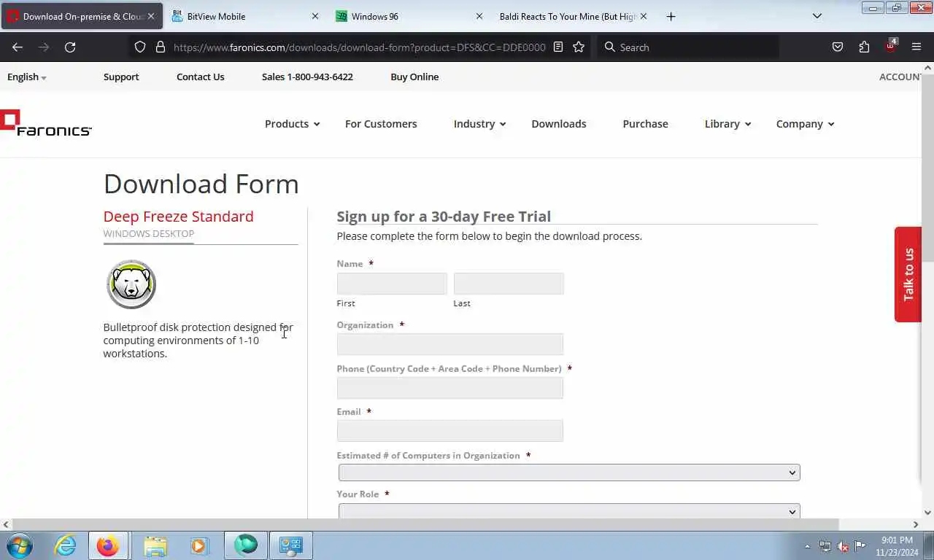Open the Pocket save icon
This screenshot has height=560, width=934.
point(838,47)
